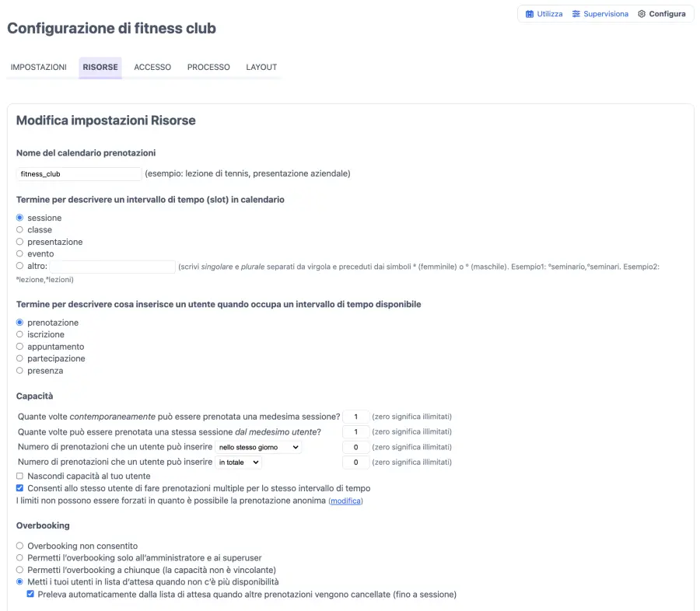Select 'Overbooking non consentito' option
This screenshot has height=611, width=700.
(x=20, y=546)
